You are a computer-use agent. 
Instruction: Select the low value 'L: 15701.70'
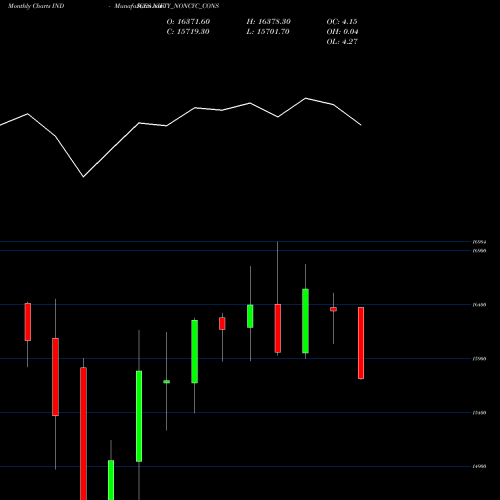[x=268, y=32]
